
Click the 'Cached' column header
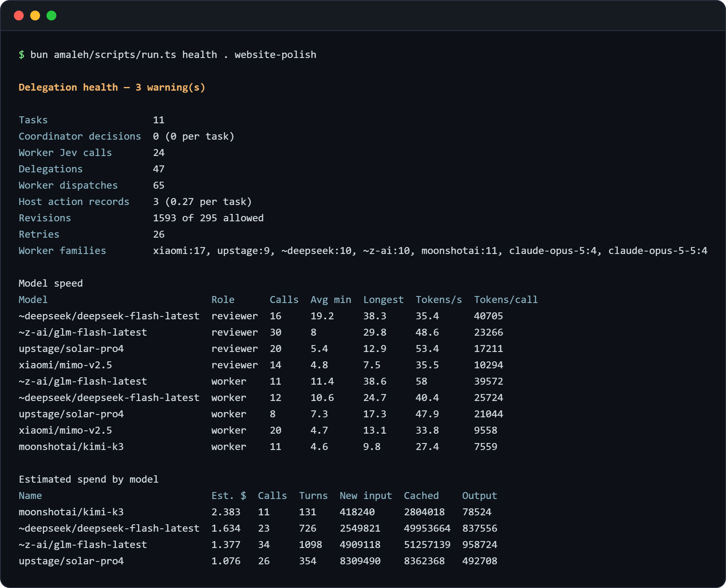pyautogui.click(x=421, y=496)
